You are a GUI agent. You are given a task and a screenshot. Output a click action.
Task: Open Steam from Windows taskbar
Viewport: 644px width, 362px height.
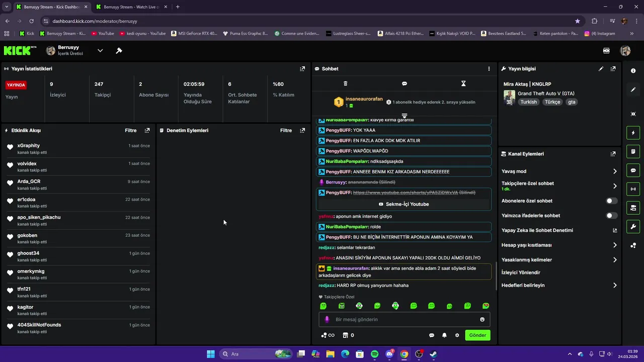pyautogui.click(x=433, y=354)
